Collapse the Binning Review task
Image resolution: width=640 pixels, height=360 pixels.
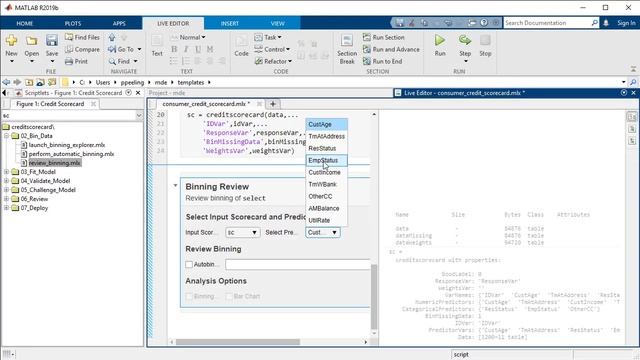coord(176,186)
